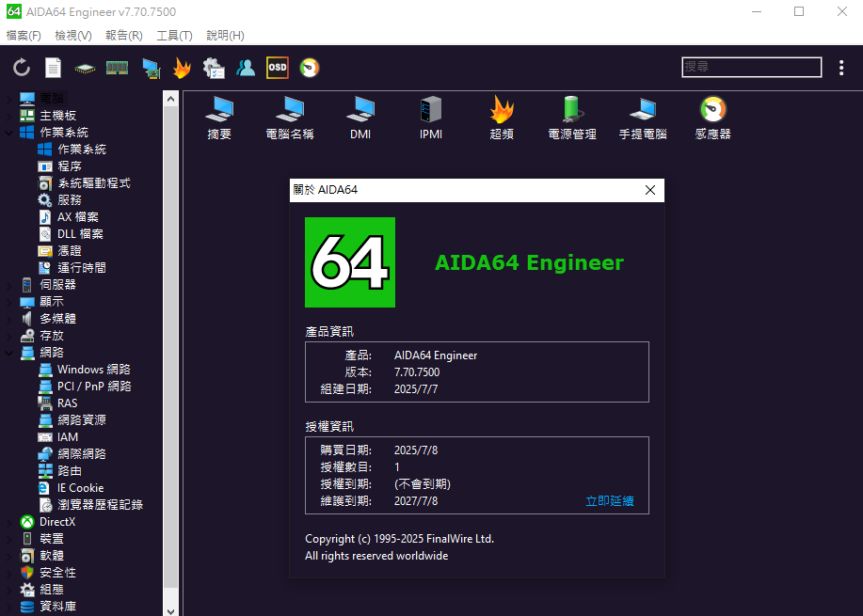This screenshot has height=616, width=863.
Task: Click the tree scrollbar down arrow
Action: coord(170,610)
